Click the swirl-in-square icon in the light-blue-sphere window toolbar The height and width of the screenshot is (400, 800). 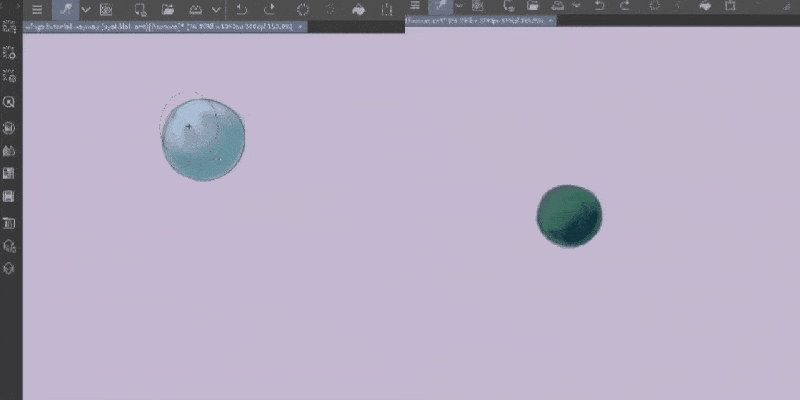(x=106, y=9)
